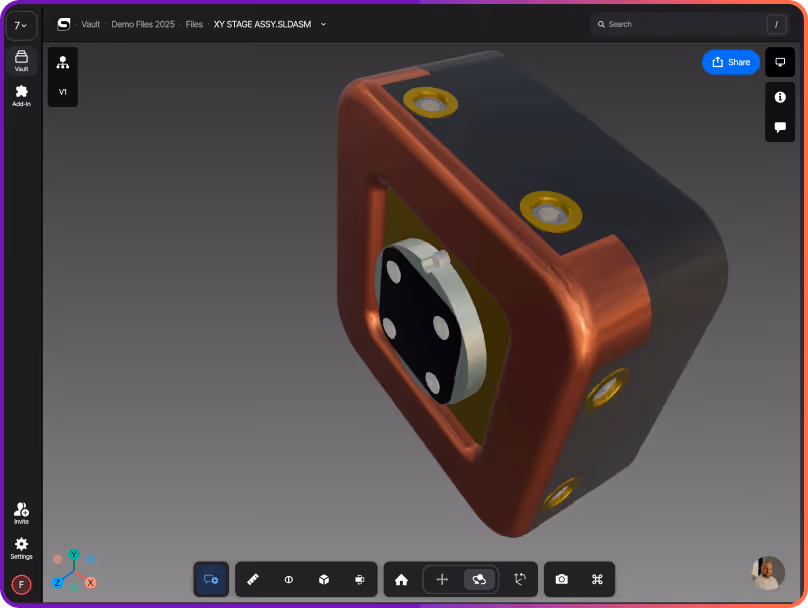
Task: Click the app logo in breadcrumb
Action: point(63,24)
